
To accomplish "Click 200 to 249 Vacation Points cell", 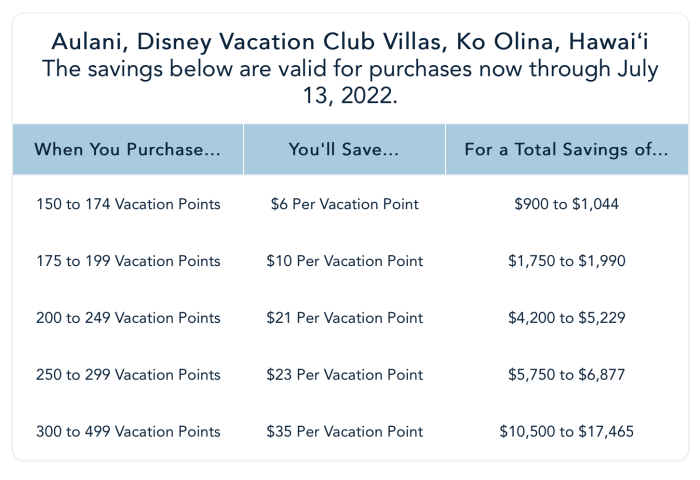I will pyautogui.click(x=128, y=317).
